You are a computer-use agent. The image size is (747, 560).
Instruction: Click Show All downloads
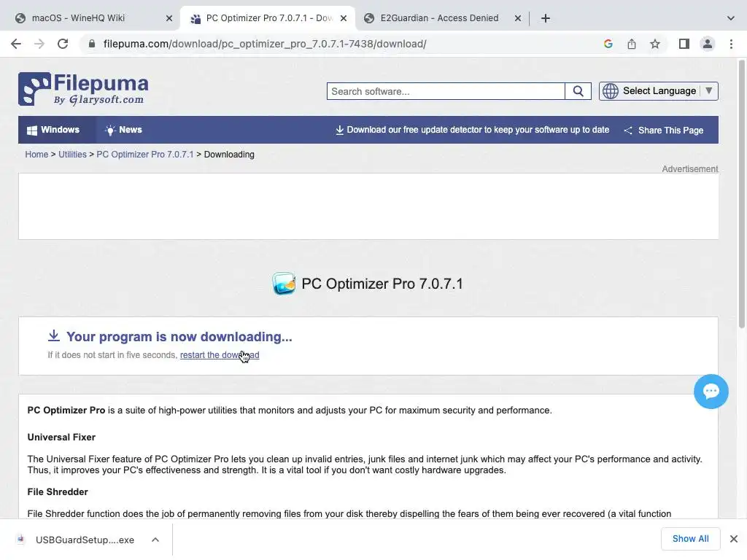point(690,539)
